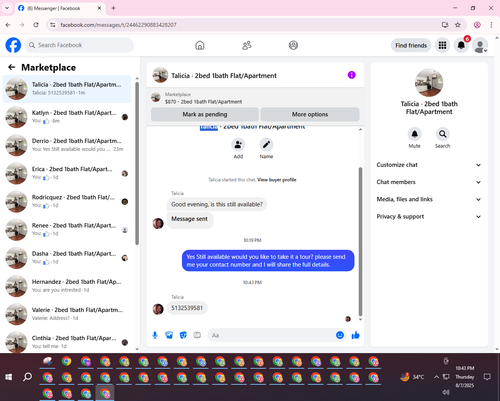Open Chrome tab search dropdown arrow
500x401 pixels.
[x=7, y=8]
